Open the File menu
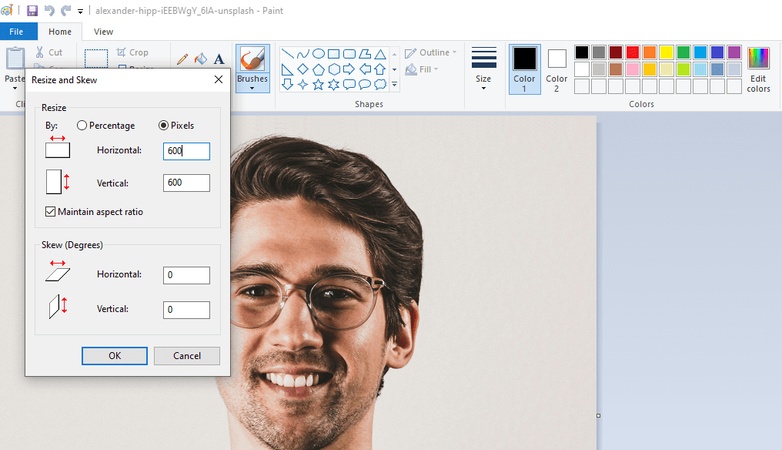Screen dimensions: 782x450 (16, 31)
